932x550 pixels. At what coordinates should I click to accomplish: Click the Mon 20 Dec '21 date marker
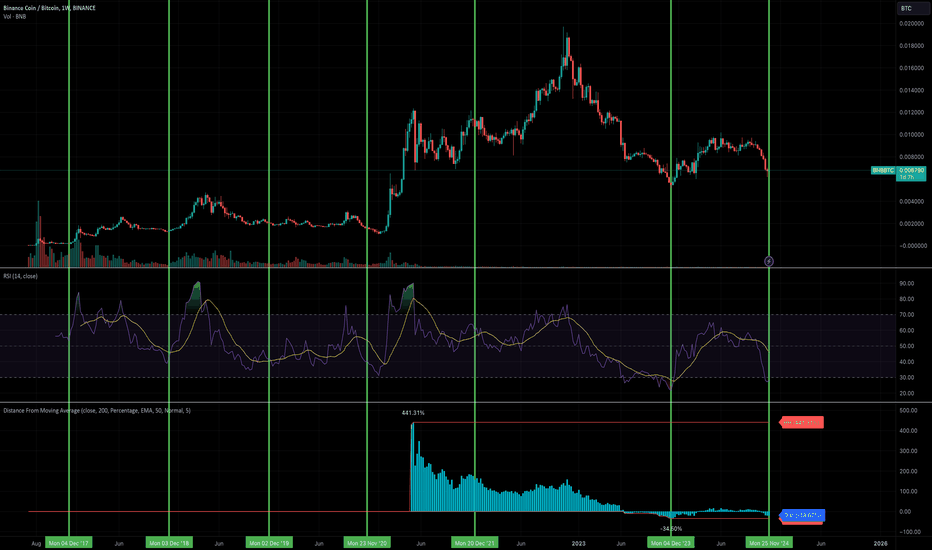(474, 543)
